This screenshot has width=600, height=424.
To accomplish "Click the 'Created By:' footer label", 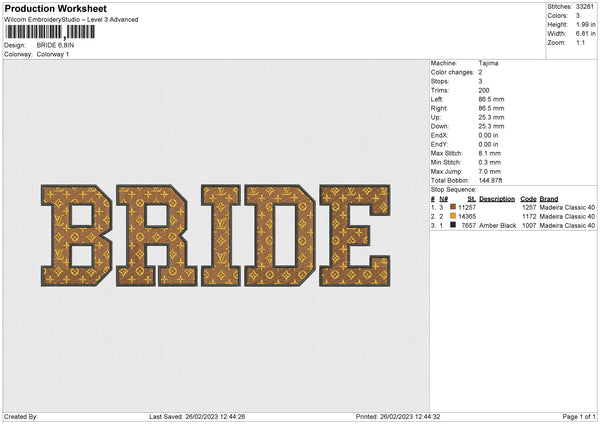I will [x=21, y=416].
